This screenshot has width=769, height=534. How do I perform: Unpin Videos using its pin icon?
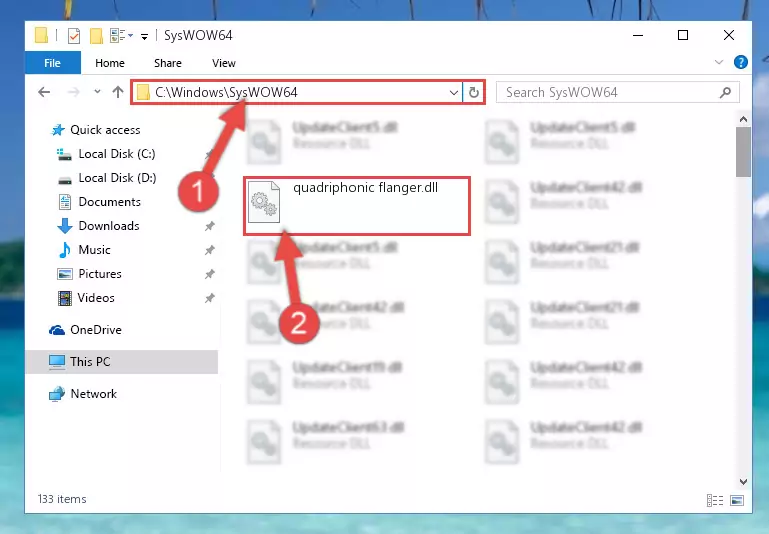tap(209, 298)
